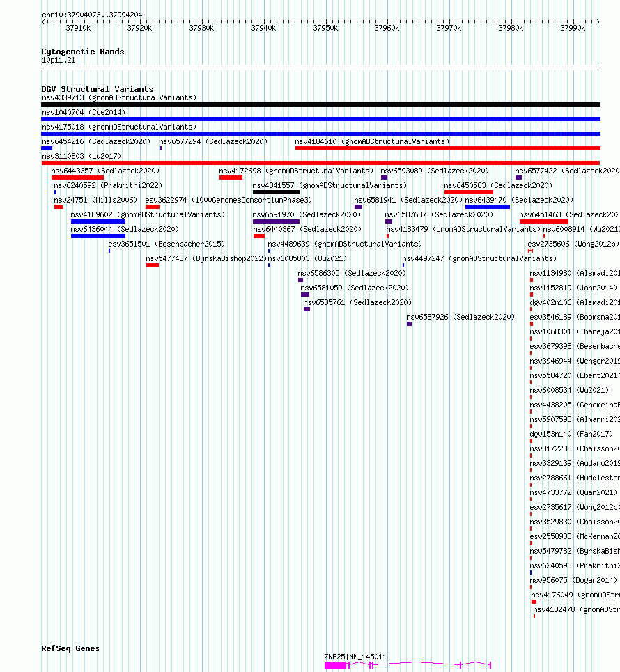Click the ZNF25 gene model glyph
The image size is (620, 672).
[408, 665]
